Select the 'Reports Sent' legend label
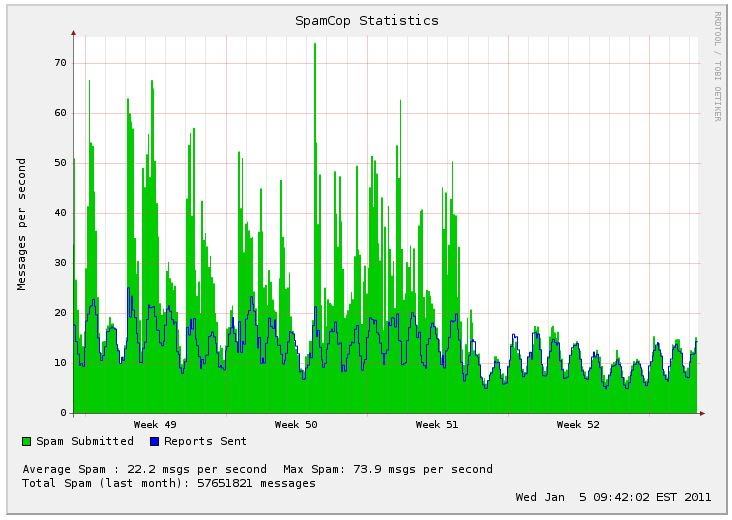Screen dimensions: 732x520 click(205, 441)
